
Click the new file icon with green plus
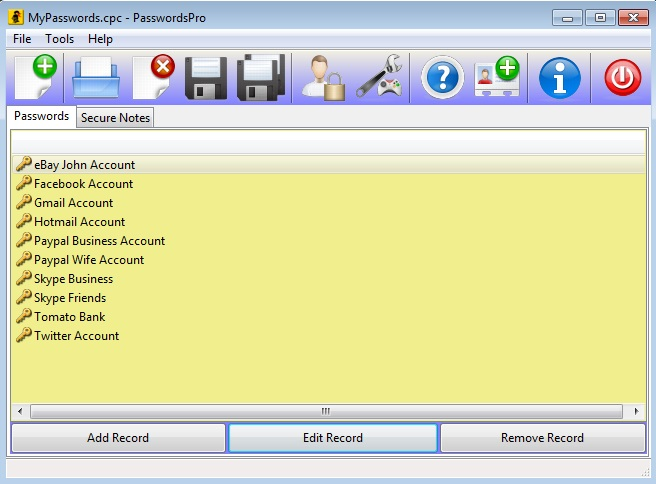pos(36,77)
